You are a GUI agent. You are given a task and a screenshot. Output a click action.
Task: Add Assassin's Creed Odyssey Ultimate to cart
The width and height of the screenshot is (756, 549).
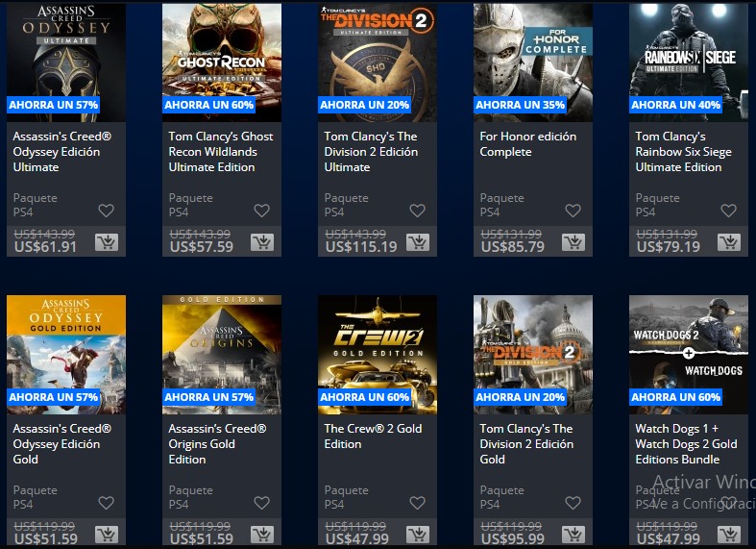tap(107, 241)
